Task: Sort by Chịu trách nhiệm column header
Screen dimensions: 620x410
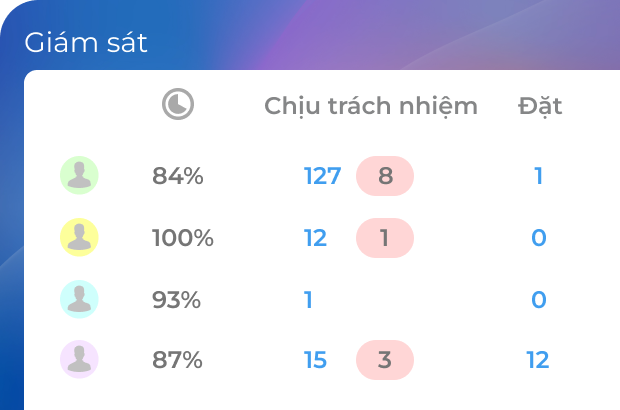Action: point(371,106)
